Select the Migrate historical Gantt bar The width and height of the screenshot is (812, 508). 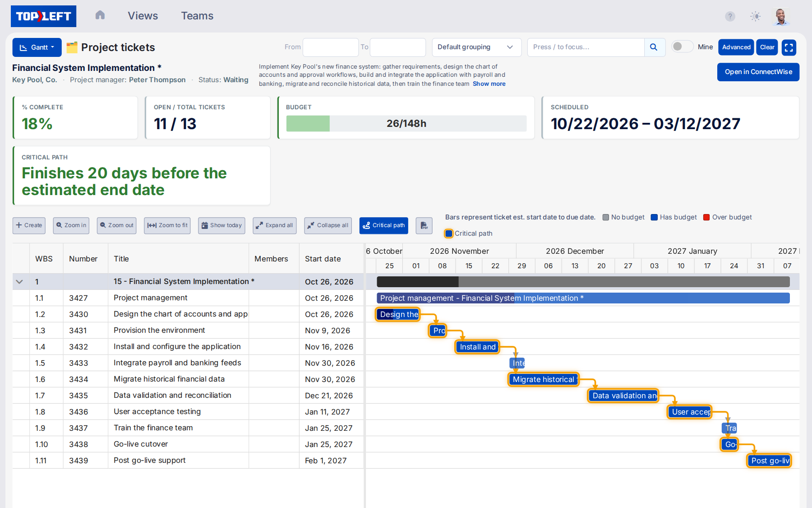pyautogui.click(x=543, y=379)
